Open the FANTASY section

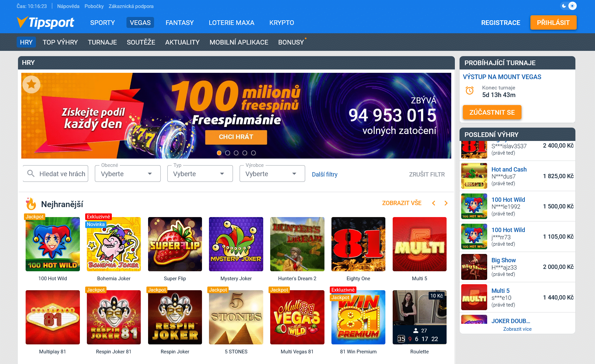180,23
